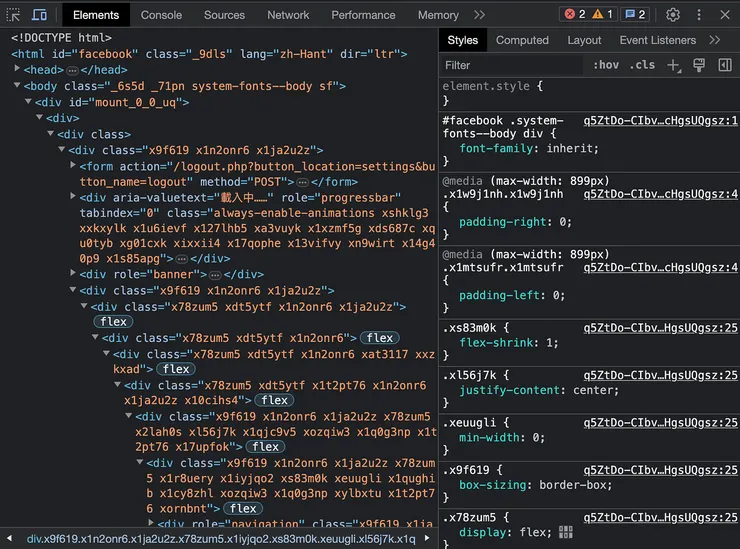Click the New Style Rule plus icon
This screenshot has height=549, width=740.
tap(673, 65)
